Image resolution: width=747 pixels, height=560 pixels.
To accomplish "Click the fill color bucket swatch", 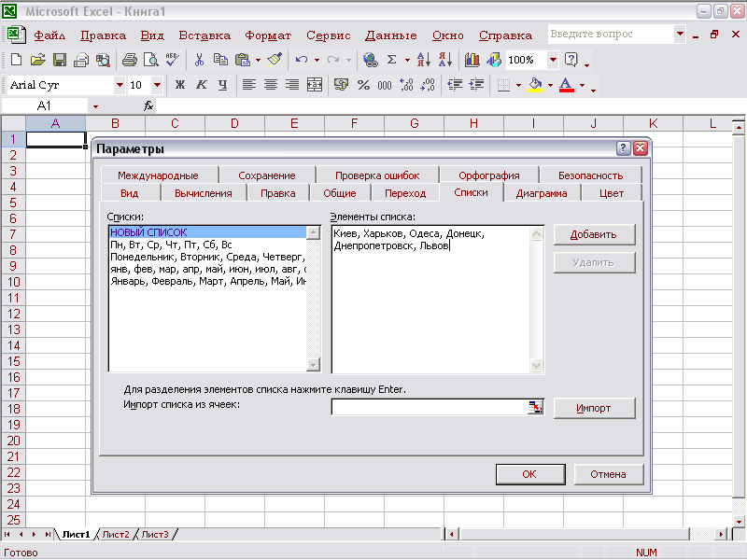I will 535,85.
